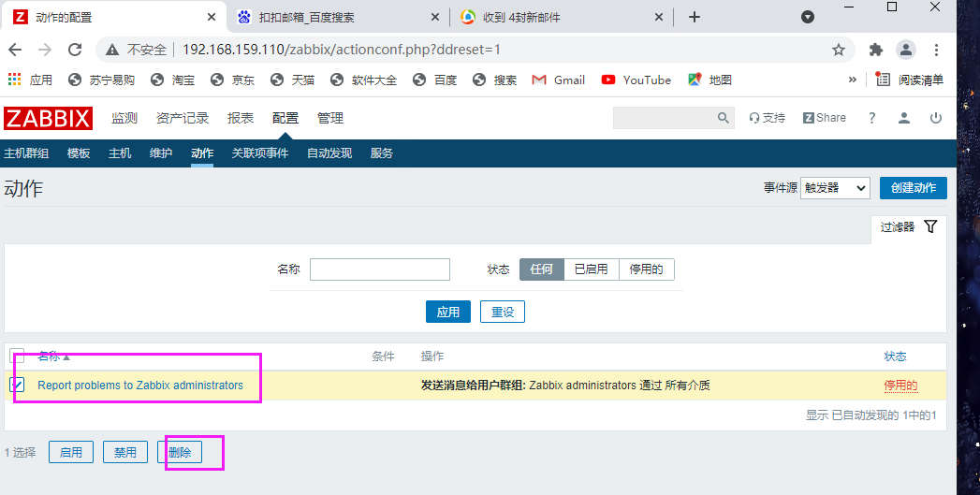Uncheck the Report problems action checkbox
Image resolution: width=980 pixels, height=495 pixels.
pos(17,385)
